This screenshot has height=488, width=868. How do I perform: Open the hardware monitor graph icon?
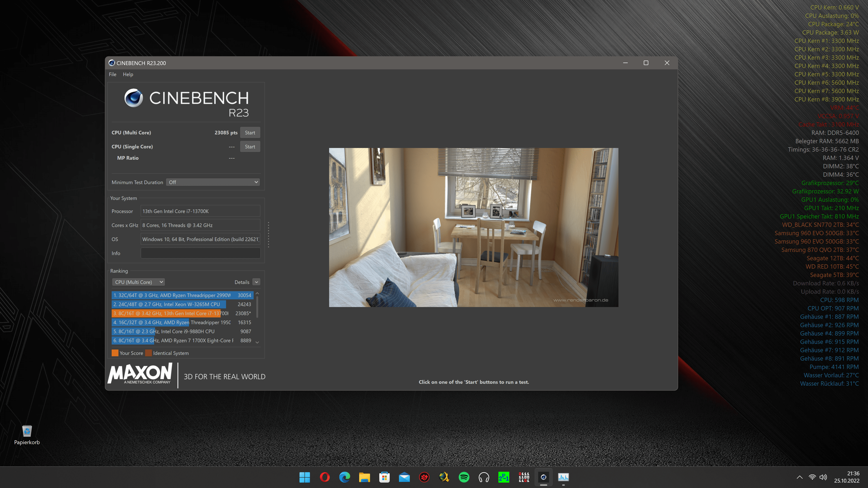coord(563,477)
